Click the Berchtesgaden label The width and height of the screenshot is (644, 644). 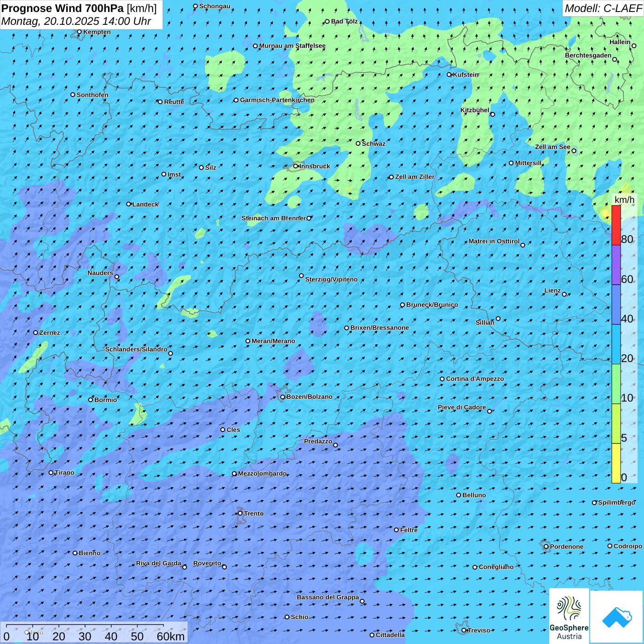[x=588, y=55]
